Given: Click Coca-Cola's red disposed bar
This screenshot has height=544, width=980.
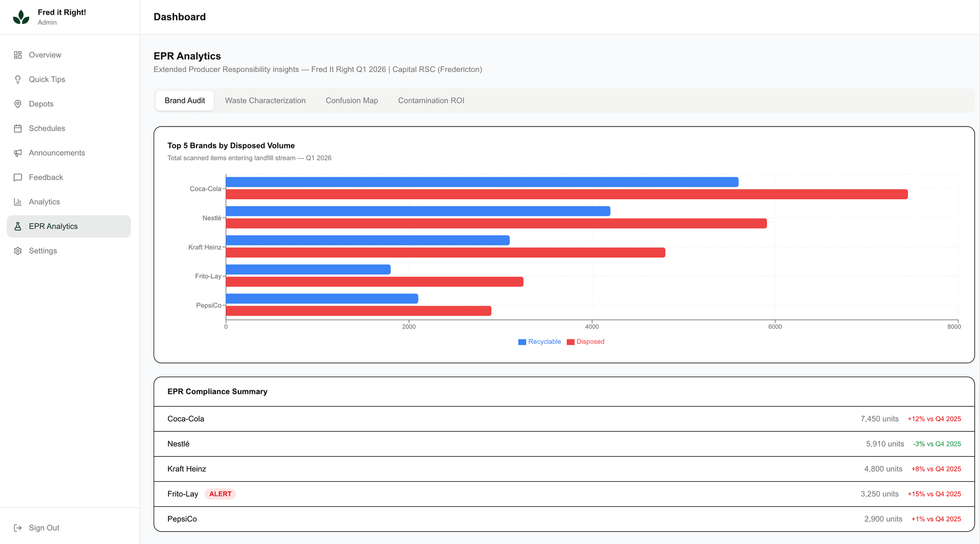Looking at the screenshot, I should click(567, 194).
